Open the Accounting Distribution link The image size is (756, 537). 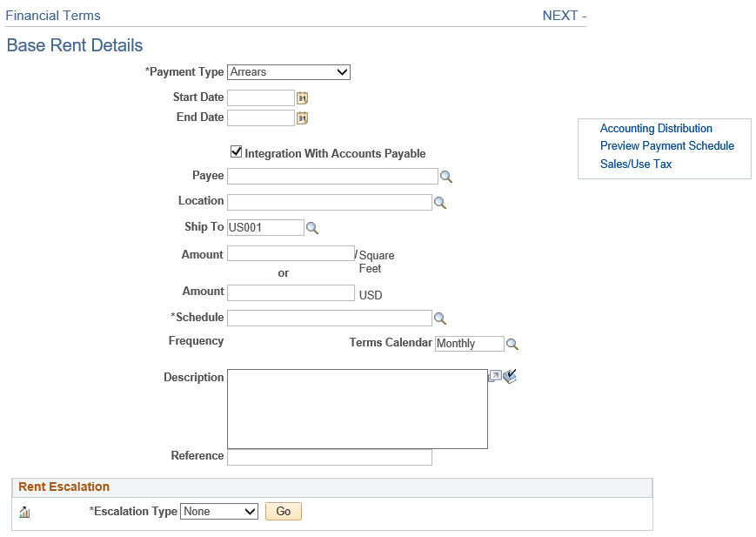coord(656,128)
